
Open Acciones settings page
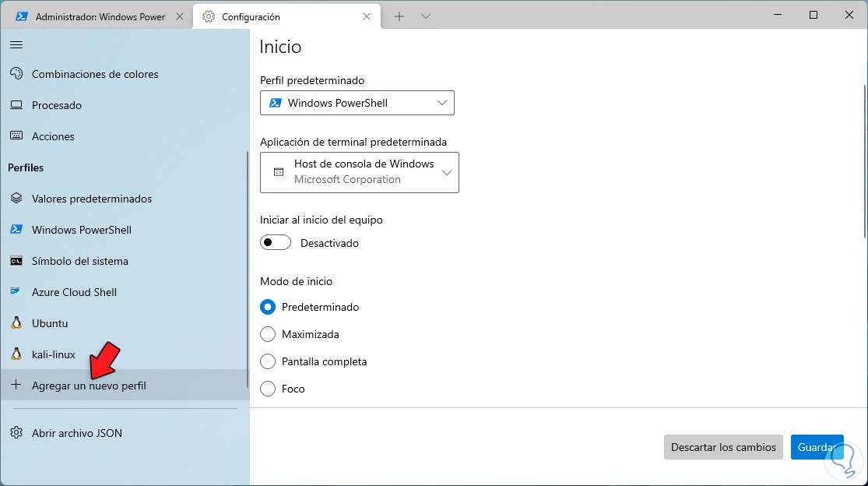(125, 136)
